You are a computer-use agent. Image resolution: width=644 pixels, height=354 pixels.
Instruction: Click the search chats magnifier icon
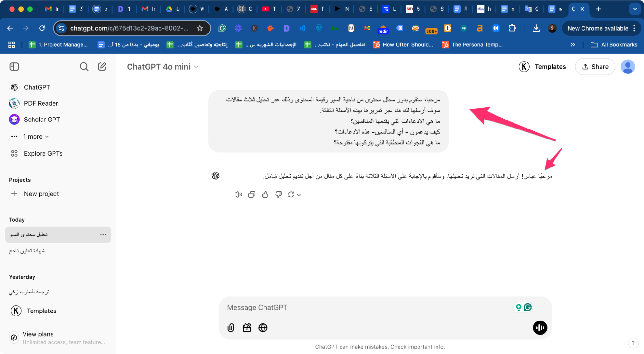[x=84, y=67]
